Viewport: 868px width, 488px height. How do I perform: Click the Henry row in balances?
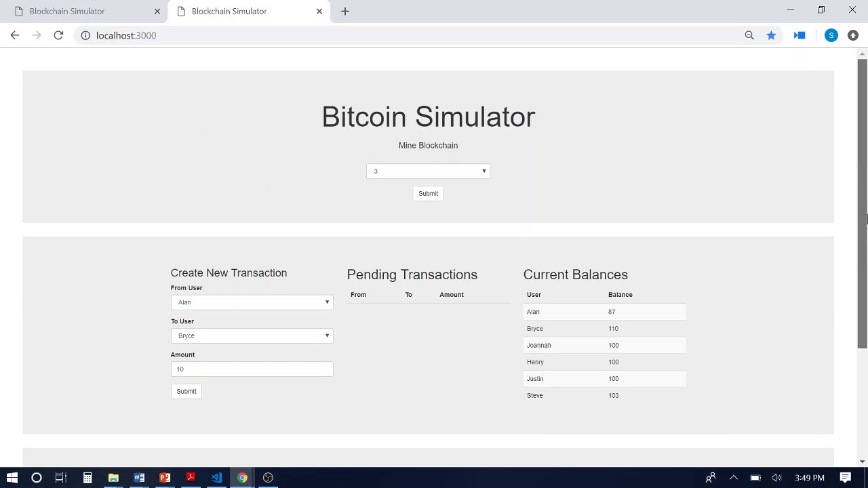[x=604, y=362]
